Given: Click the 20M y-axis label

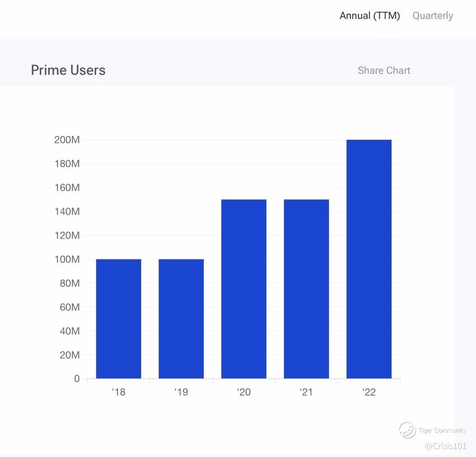Looking at the screenshot, I should (69, 355).
